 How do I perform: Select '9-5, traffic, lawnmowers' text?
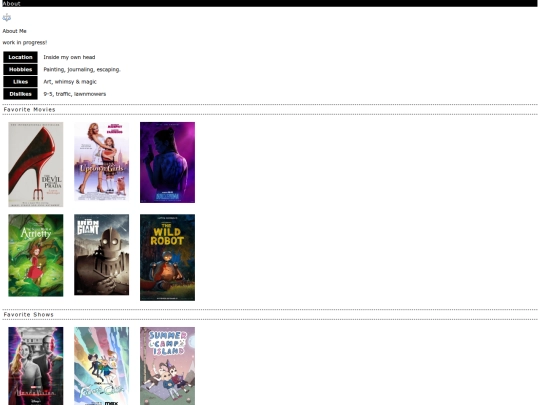[x=75, y=94]
